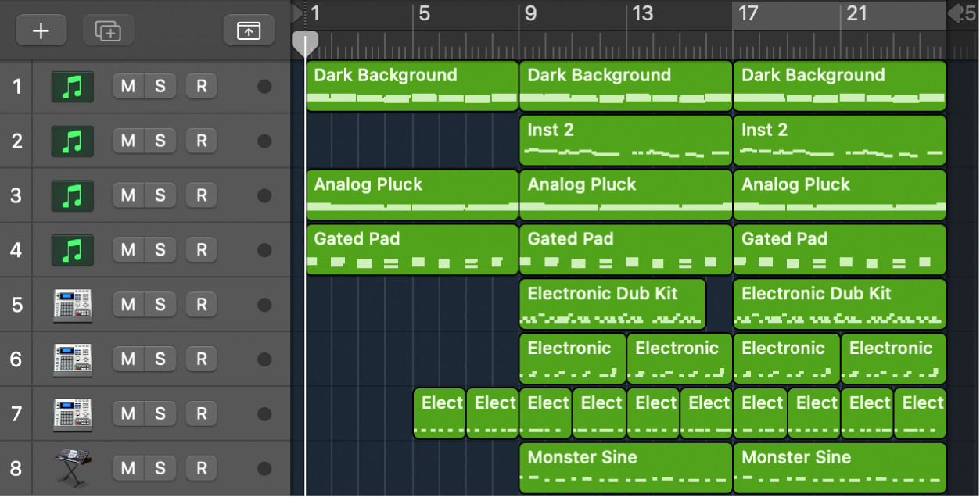Image resolution: width=980 pixels, height=497 pixels.
Task: Click the software instrument icon on track 1
Action: [x=71, y=86]
